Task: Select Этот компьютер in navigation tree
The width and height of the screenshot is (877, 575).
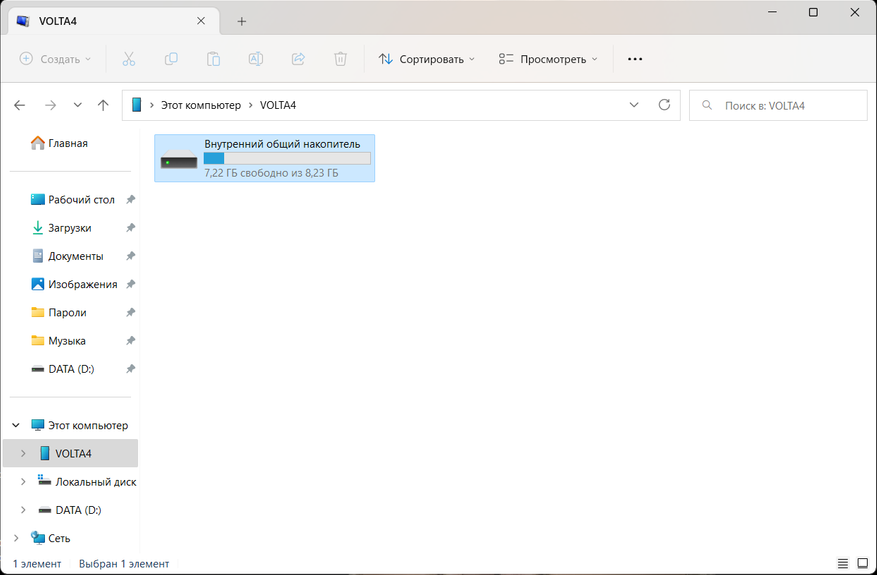Action: (80, 426)
